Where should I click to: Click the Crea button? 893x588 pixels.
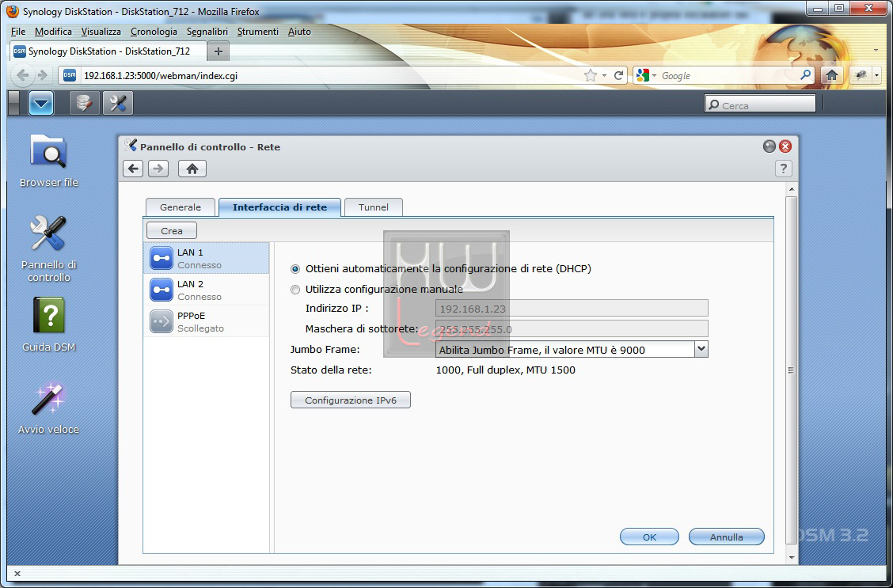(x=172, y=230)
